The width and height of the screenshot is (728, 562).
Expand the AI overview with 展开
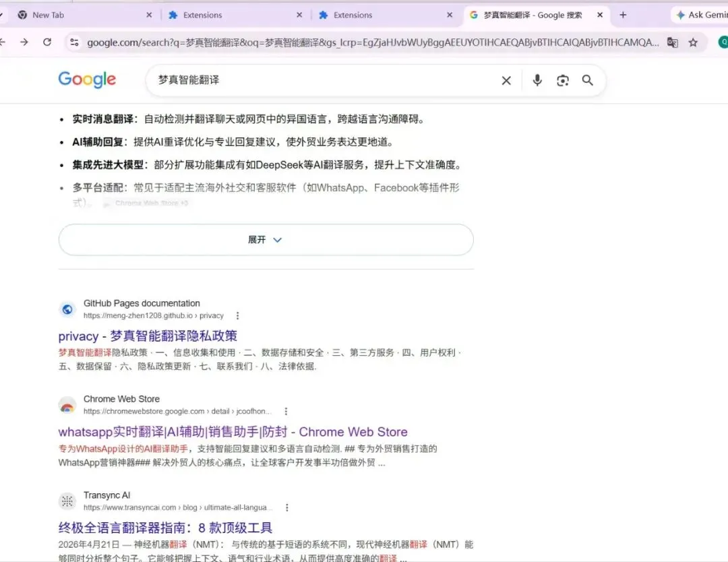[x=266, y=239]
